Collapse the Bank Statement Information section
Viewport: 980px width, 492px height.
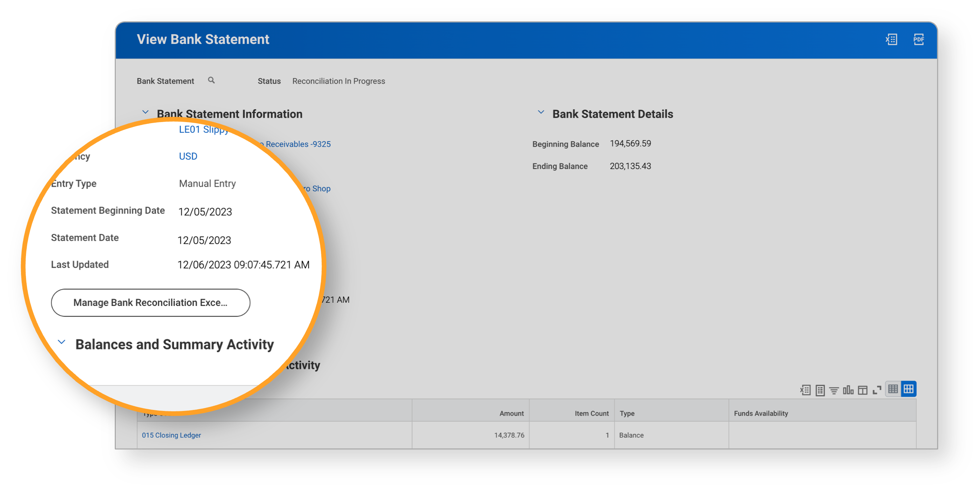pyautogui.click(x=145, y=112)
